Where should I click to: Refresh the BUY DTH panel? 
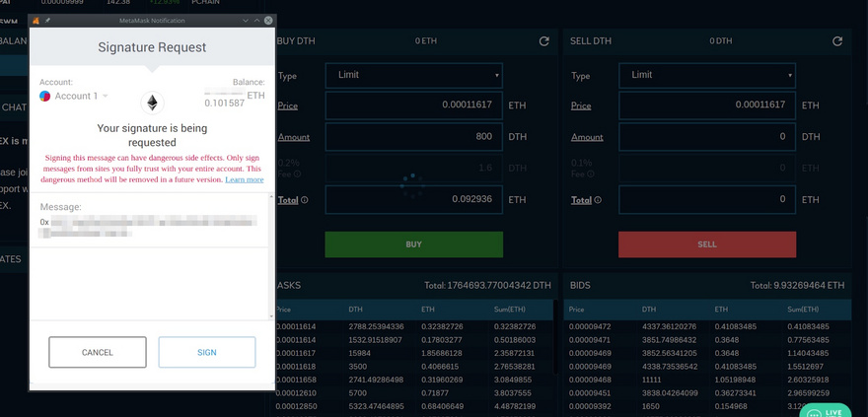pyautogui.click(x=544, y=41)
